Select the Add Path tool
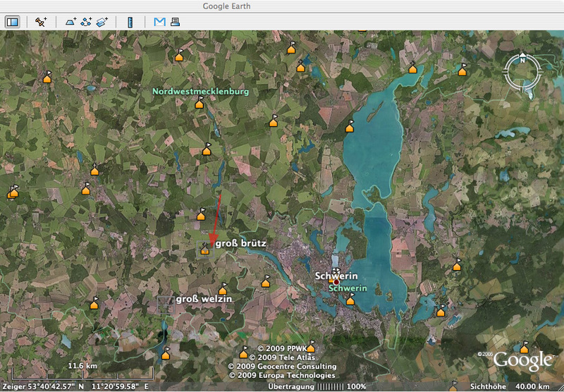Image resolution: width=564 pixels, height=392 pixels. [87, 22]
